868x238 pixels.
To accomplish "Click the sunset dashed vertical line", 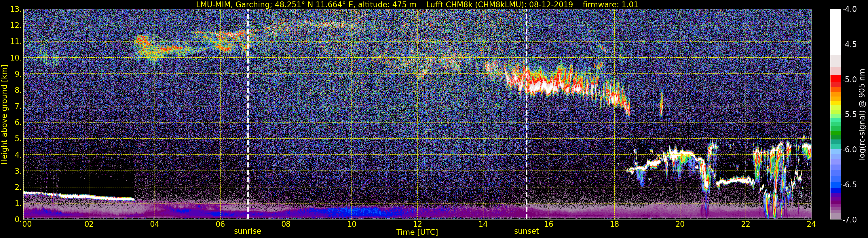I will click(526, 114).
